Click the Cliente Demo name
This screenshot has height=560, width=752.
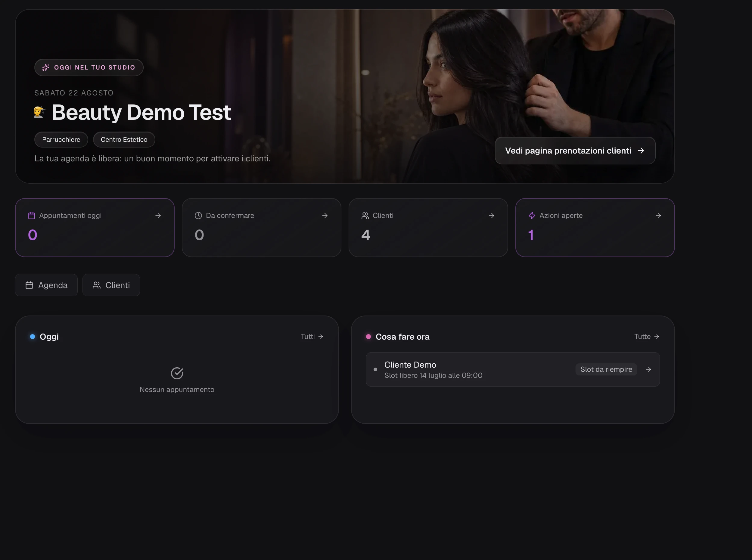coord(410,365)
